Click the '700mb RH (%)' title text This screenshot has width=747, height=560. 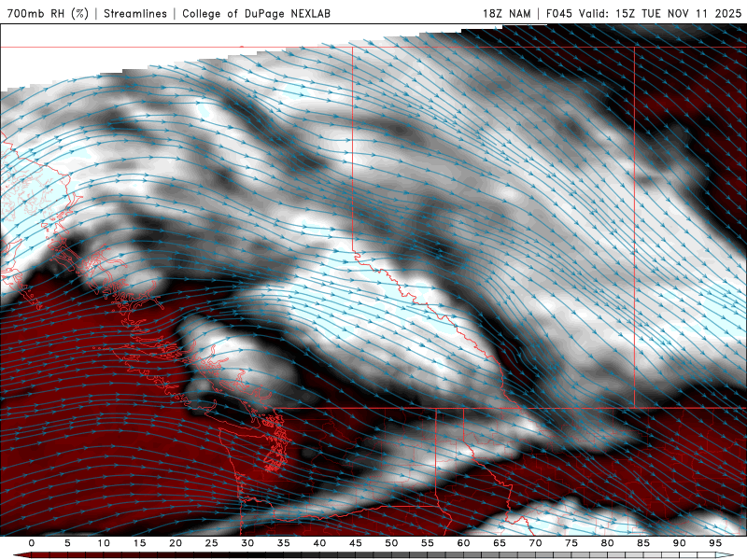coord(49,13)
